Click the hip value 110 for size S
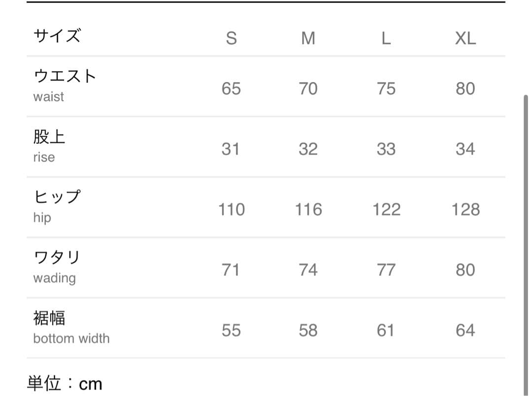The image size is (532, 396). pyautogui.click(x=232, y=209)
